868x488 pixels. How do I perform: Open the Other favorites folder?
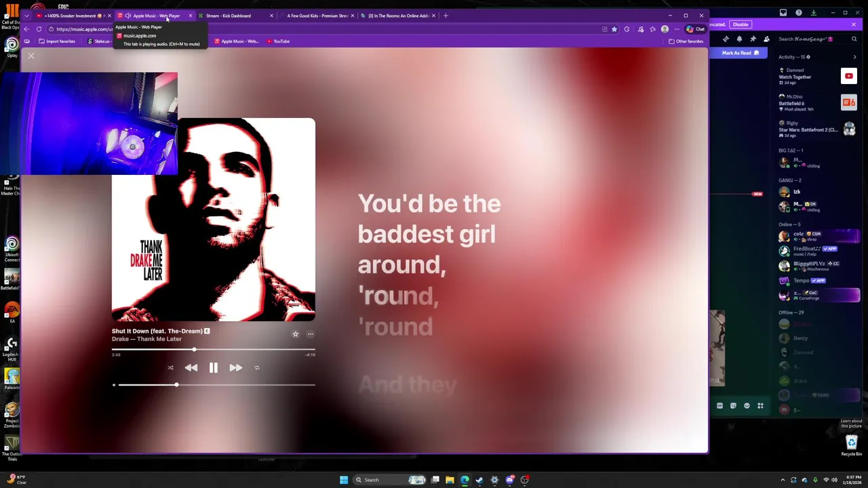(686, 41)
